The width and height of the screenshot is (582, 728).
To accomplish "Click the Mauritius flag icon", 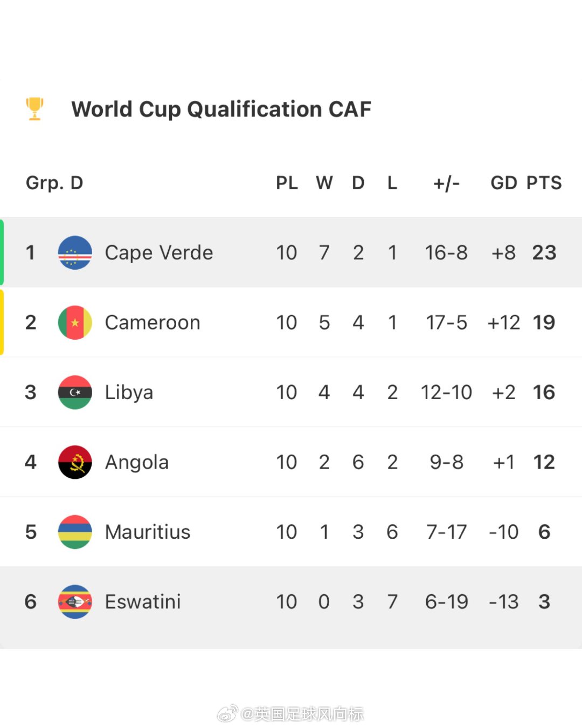I will [75, 532].
